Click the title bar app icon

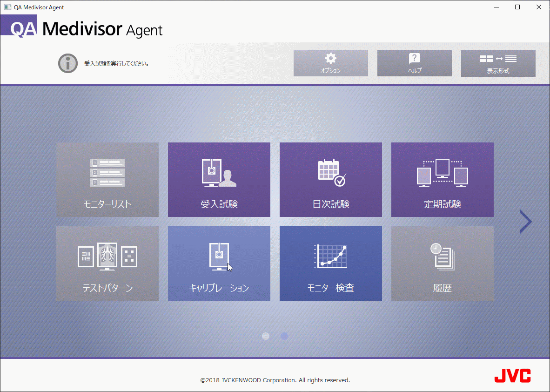coord(7,7)
